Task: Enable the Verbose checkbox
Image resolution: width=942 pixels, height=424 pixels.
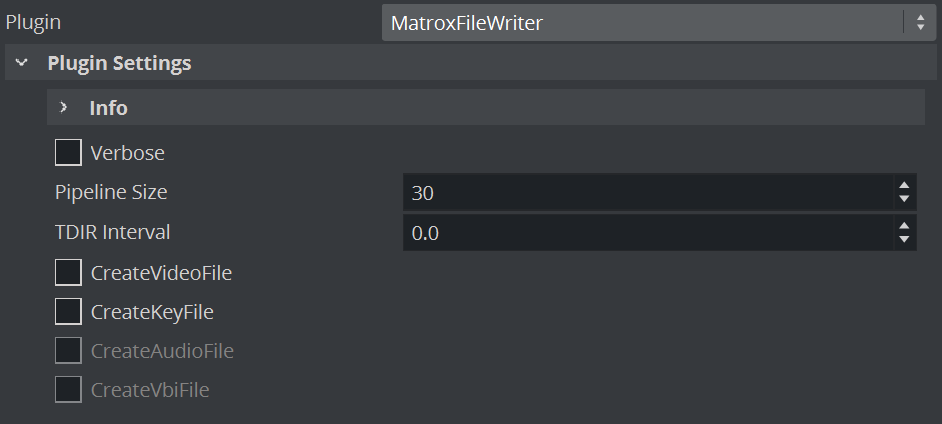Action: click(69, 153)
